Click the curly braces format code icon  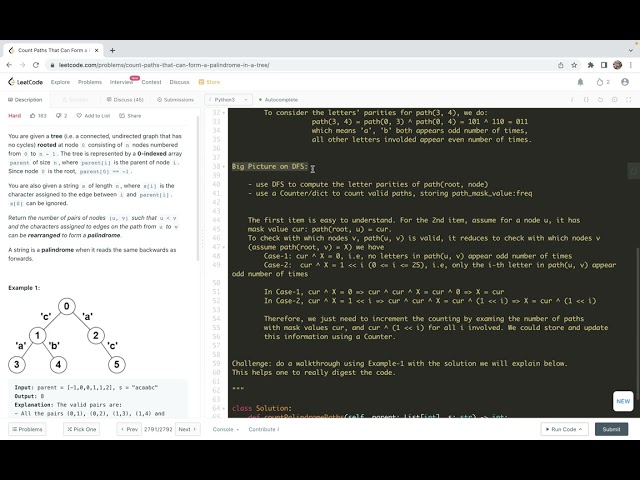(586, 100)
